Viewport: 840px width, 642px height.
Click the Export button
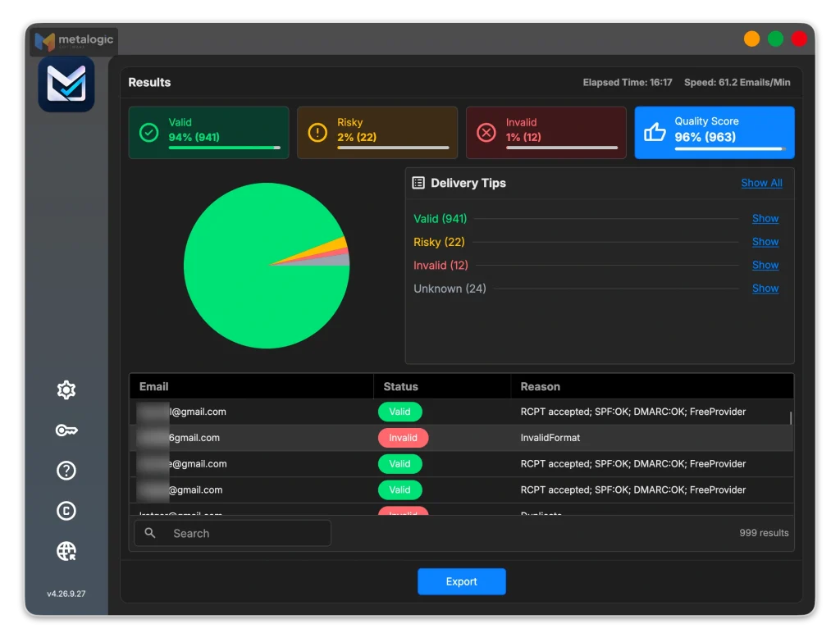461,581
